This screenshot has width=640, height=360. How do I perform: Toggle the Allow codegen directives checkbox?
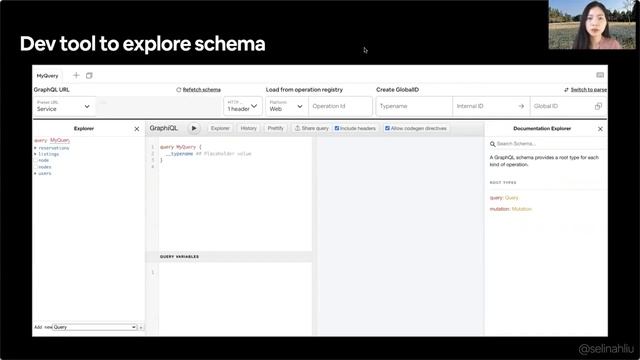[x=387, y=128]
